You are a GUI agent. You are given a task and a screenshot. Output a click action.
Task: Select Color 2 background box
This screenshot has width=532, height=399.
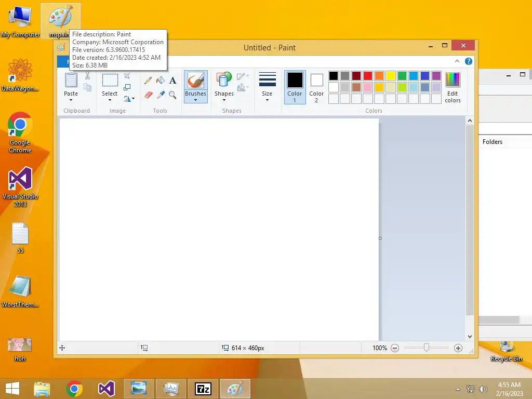(x=316, y=87)
